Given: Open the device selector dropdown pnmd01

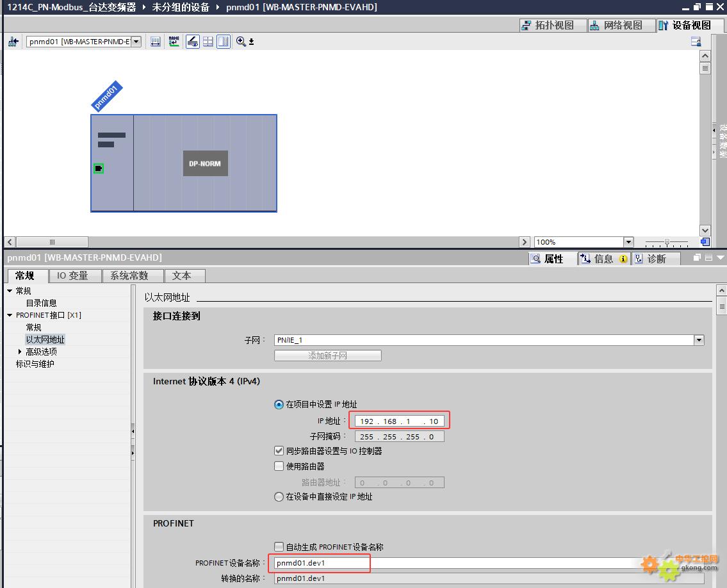Looking at the screenshot, I should click(136, 42).
